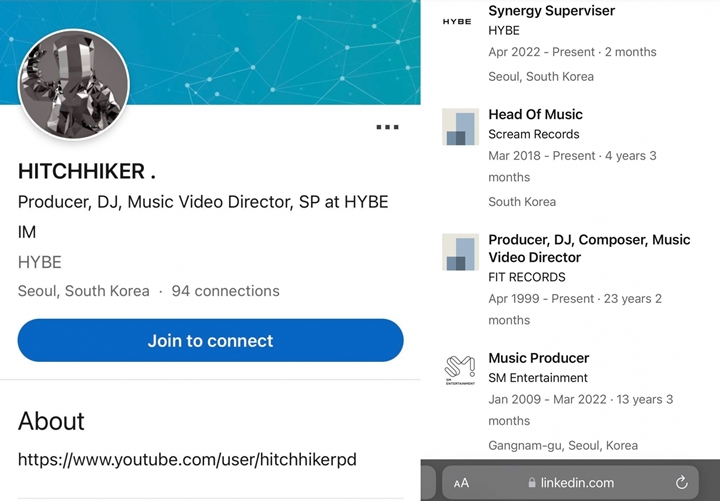This screenshot has height=501, width=720.
Task: Tap the padlock icon in address bar
Action: 532,483
